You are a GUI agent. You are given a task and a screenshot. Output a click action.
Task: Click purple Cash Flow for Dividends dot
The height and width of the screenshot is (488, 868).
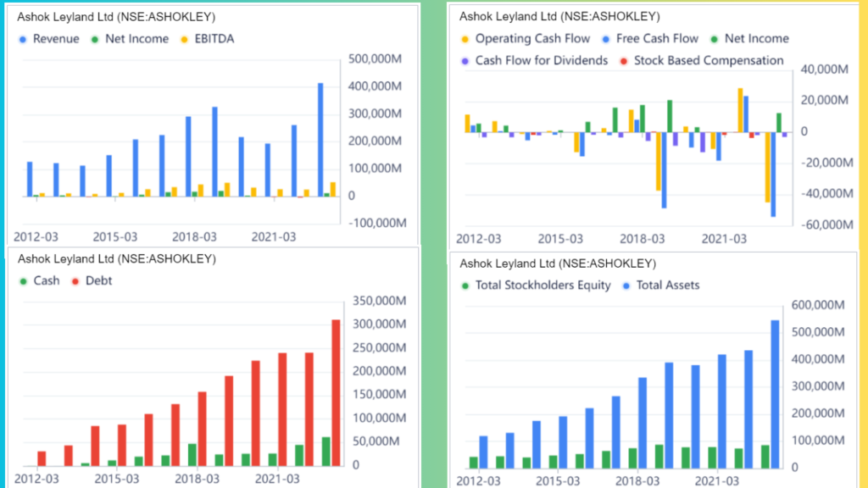point(465,61)
